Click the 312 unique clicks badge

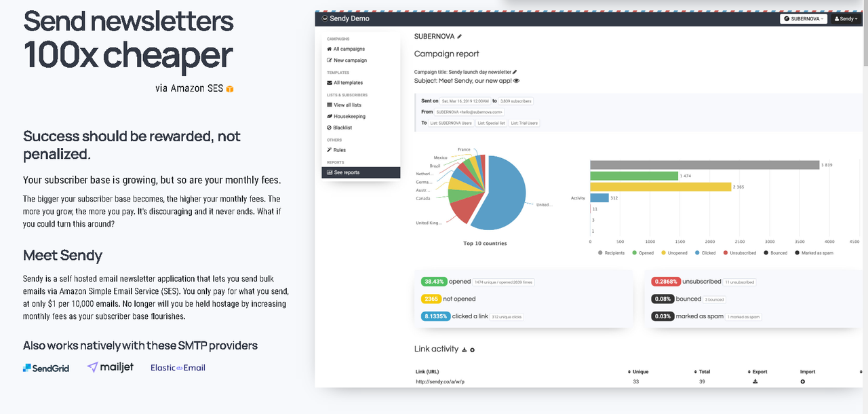click(505, 316)
